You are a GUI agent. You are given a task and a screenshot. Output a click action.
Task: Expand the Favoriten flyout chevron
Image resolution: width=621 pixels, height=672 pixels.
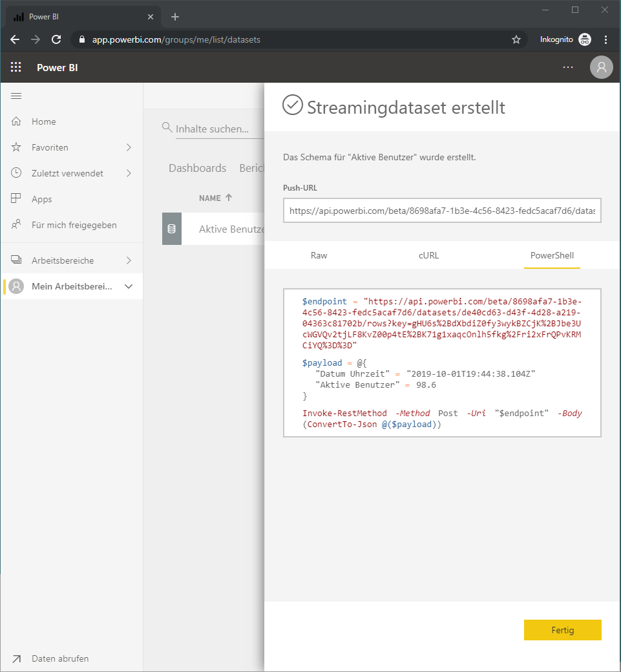pyautogui.click(x=129, y=147)
